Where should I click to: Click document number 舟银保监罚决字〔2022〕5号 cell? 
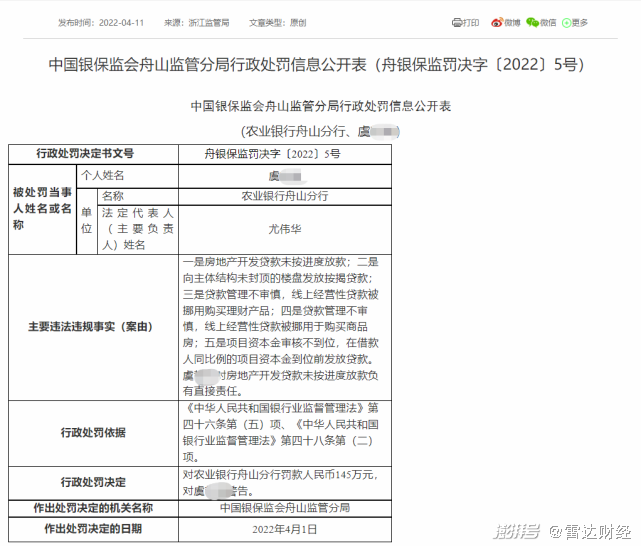point(285,154)
